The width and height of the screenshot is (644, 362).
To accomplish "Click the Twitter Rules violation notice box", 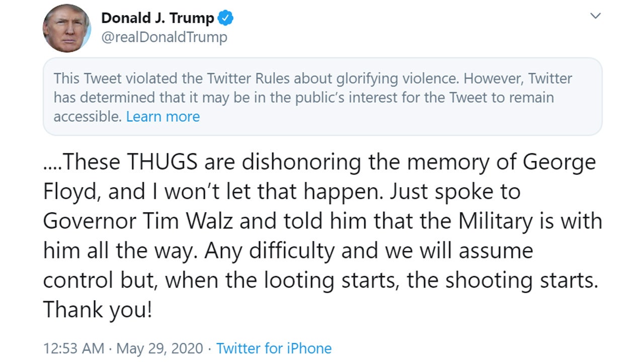I will (x=322, y=97).
